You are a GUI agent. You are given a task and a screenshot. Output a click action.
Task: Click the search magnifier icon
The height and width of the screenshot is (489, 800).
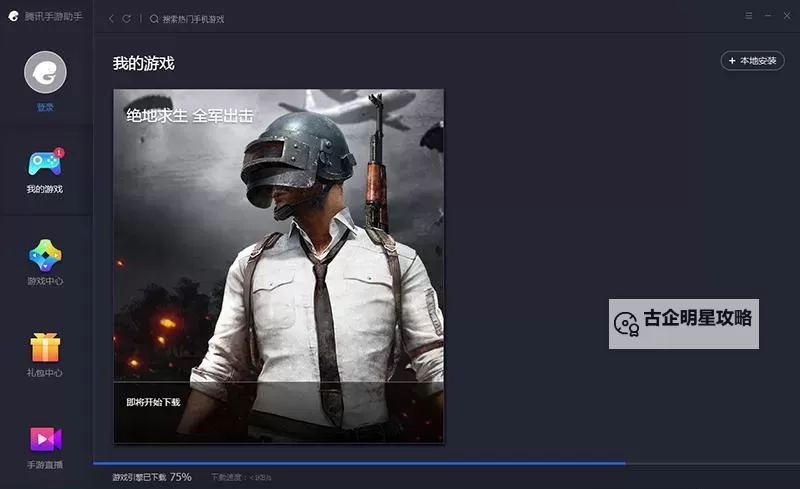[x=154, y=18]
